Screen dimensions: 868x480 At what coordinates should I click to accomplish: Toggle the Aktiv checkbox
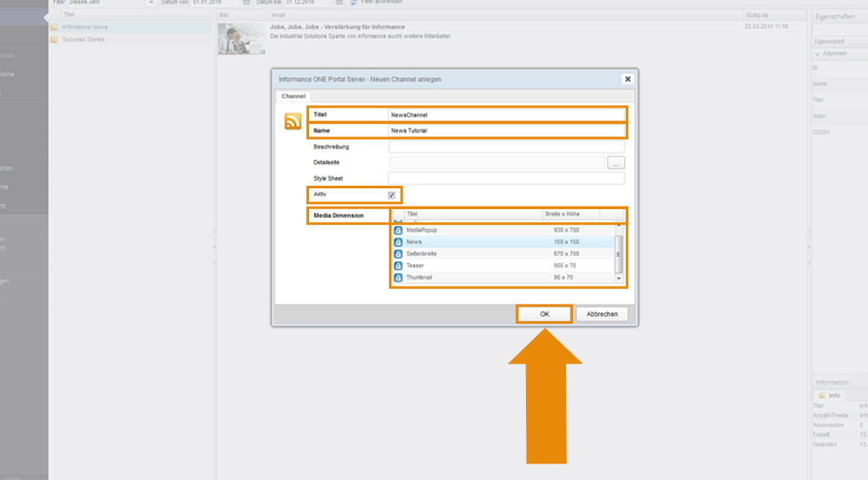(x=391, y=195)
